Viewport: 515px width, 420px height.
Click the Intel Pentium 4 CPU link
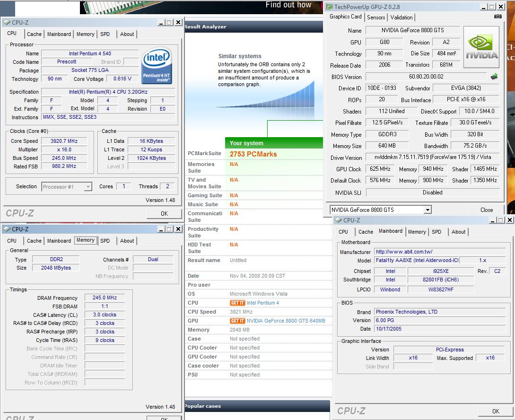263,303
